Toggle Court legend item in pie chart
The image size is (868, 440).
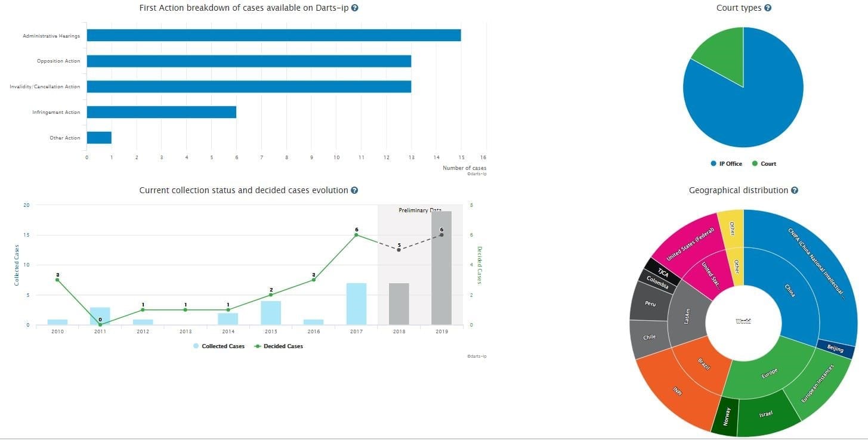point(764,164)
